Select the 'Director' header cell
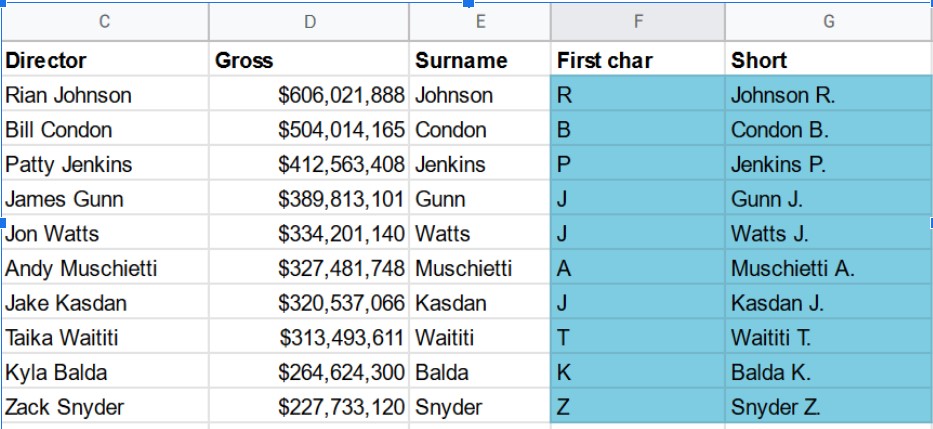Image resolution: width=933 pixels, height=429 pixels. click(x=104, y=60)
